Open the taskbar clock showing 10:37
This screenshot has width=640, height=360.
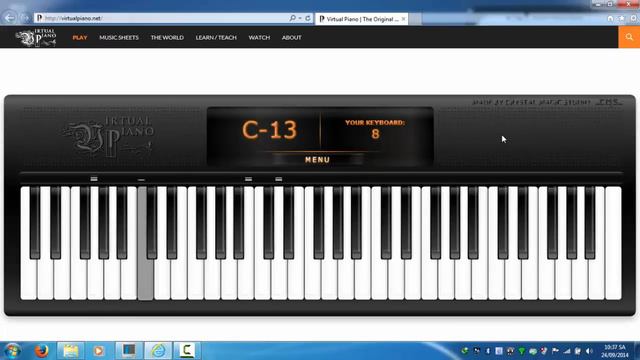(614, 351)
